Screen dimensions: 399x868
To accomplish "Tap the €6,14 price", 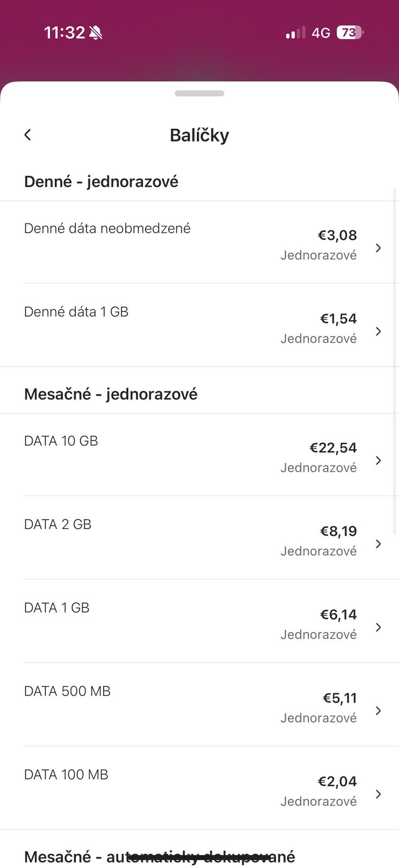I will [338, 615].
